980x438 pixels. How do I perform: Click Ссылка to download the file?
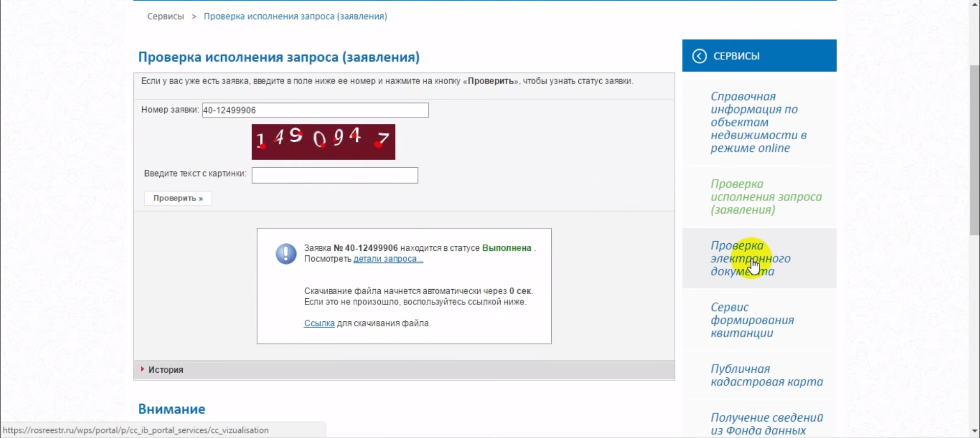pyautogui.click(x=319, y=323)
